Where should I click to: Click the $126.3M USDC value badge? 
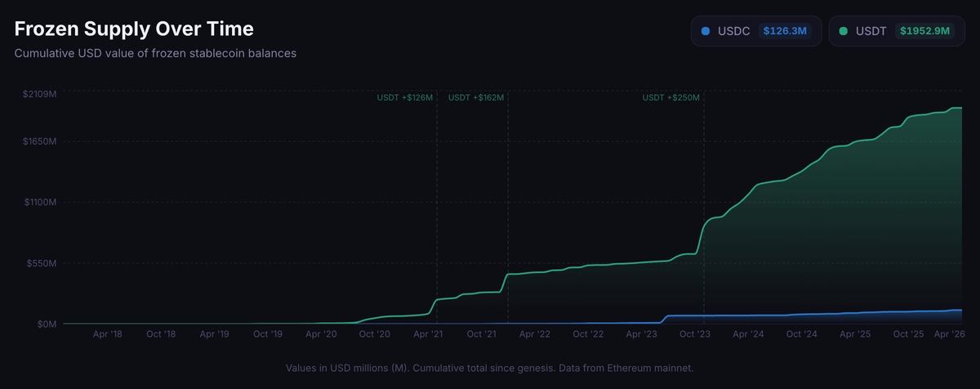tap(785, 31)
